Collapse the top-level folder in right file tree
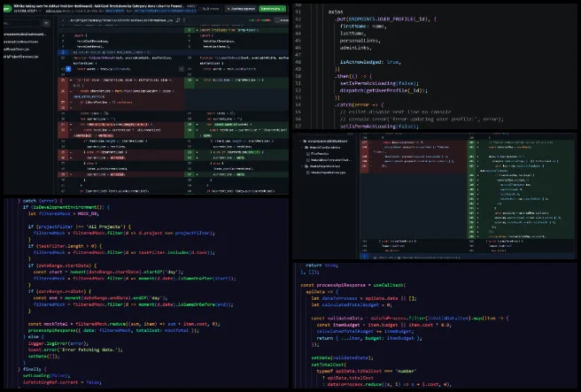The height and width of the screenshot is (392, 581). 301,141
